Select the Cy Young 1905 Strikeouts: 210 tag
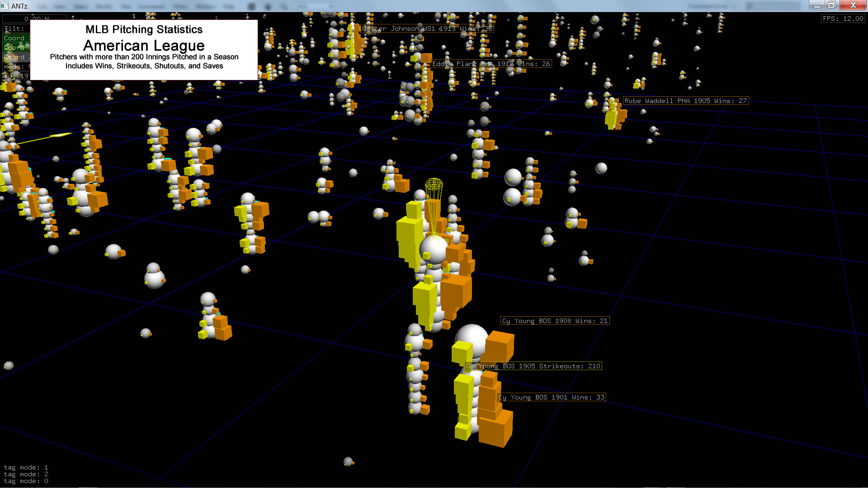Image resolution: width=868 pixels, height=488 pixels. pyautogui.click(x=533, y=366)
